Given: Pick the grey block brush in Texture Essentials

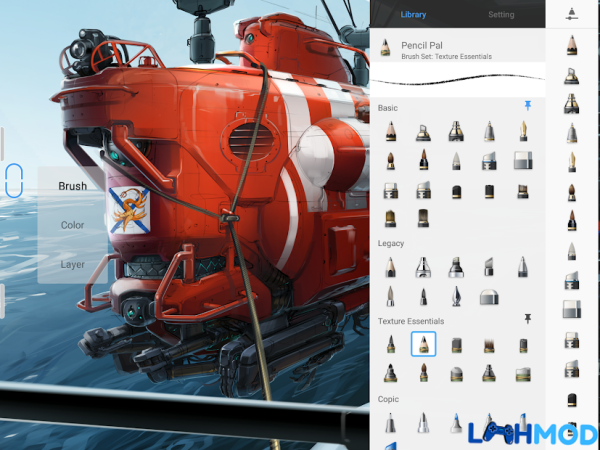Looking at the screenshot, I should (456, 345).
